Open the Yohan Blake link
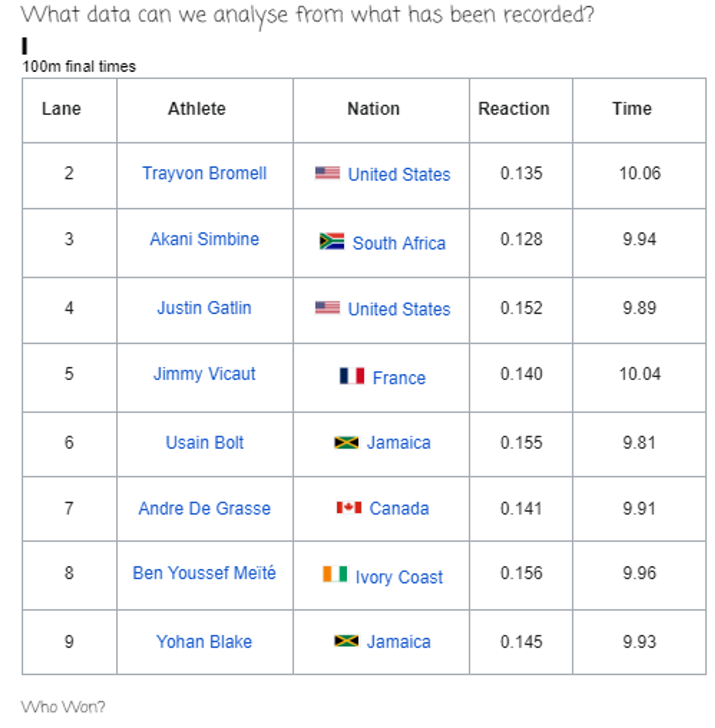715x728 pixels. coord(204,642)
